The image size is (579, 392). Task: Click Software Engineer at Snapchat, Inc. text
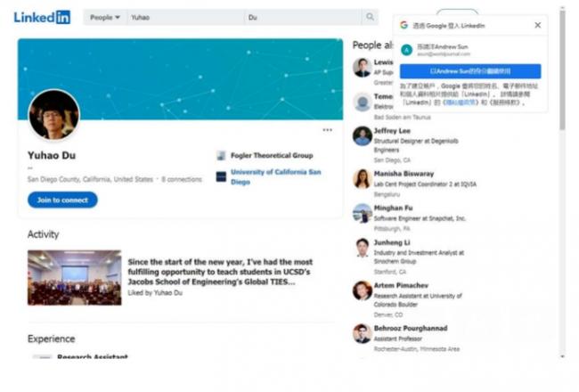(x=420, y=219)
